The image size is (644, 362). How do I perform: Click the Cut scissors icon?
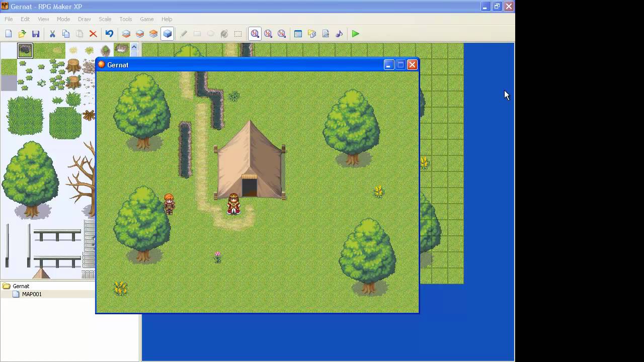pos(52,34)
